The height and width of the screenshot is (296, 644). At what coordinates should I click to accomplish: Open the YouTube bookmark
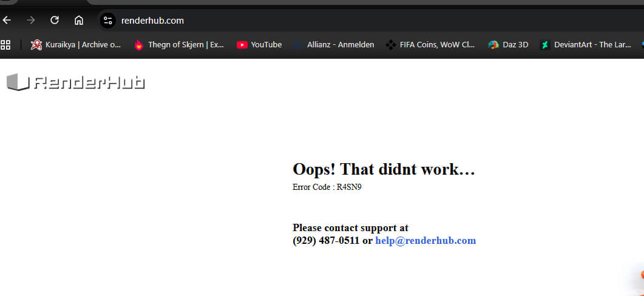pos(259,45)
